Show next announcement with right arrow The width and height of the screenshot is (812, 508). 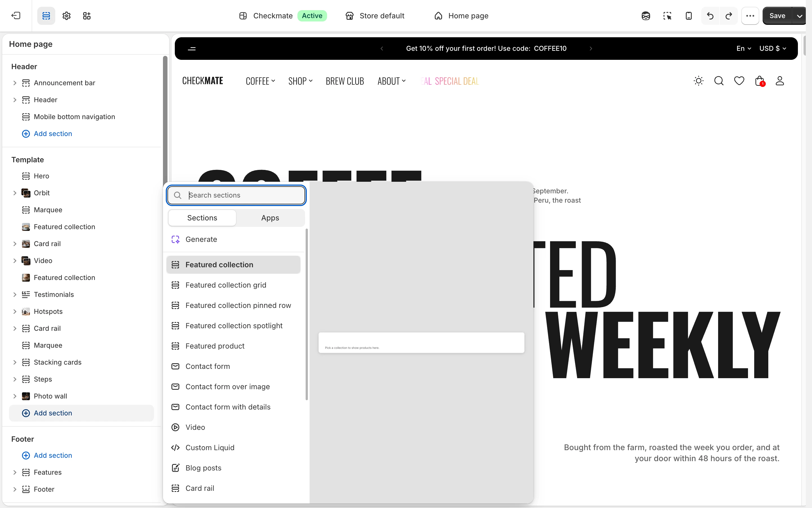coord(591,49)
